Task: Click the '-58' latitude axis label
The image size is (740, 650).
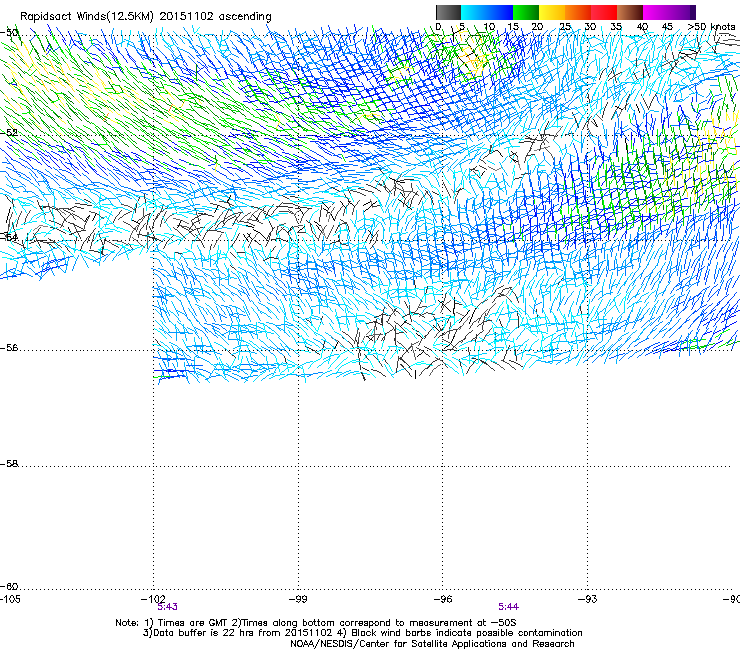Action: coord(9,464)
